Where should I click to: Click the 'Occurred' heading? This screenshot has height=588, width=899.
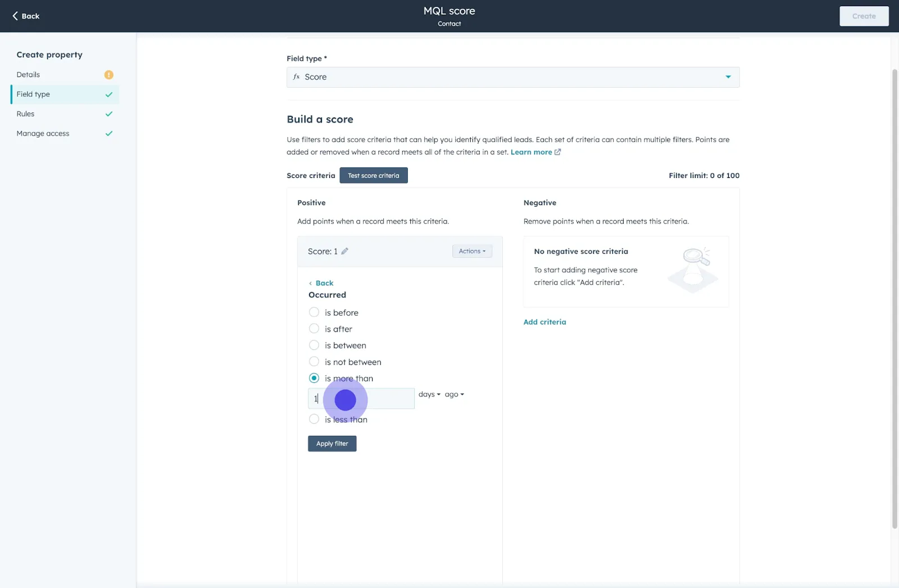coord(327,295)
